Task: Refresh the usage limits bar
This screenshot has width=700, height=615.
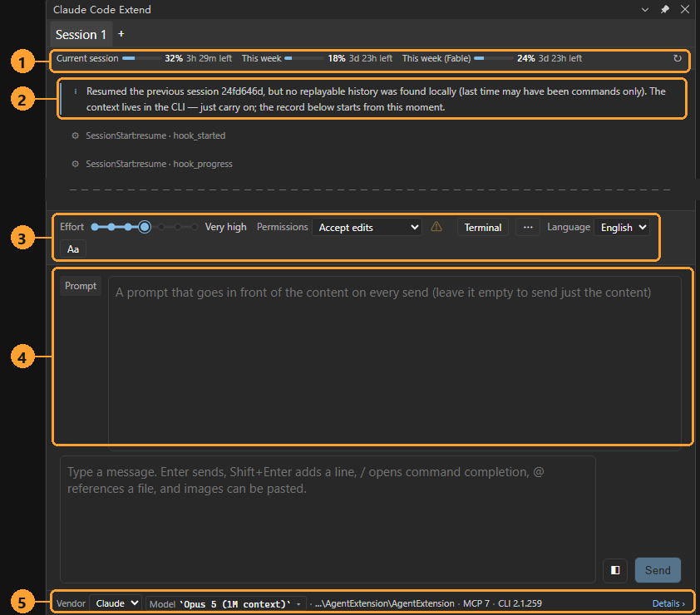Action: (x=678, y=58)
